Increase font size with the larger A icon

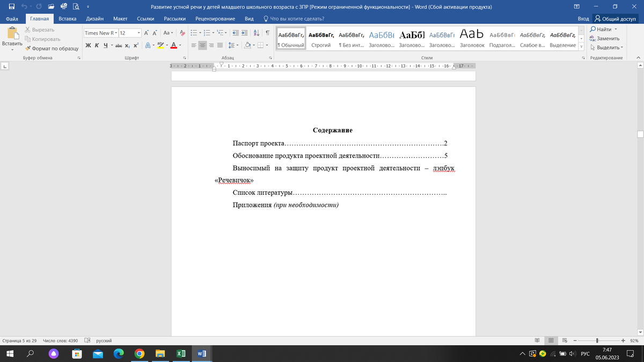[x=147, y=33]
